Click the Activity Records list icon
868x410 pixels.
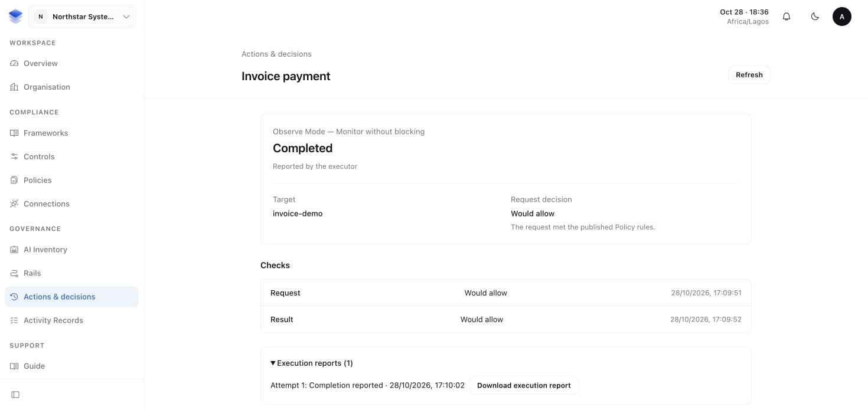pos(14,320)
